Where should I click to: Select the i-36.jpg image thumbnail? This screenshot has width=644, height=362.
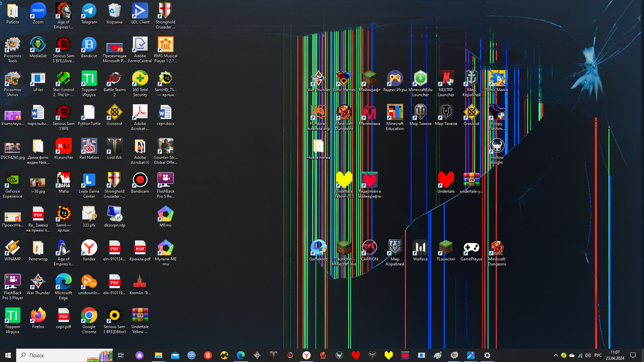click(38, 183)
